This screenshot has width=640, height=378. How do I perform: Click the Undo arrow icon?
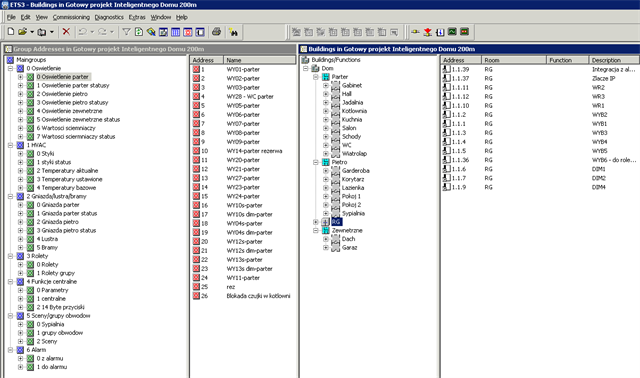click(83, 32)
